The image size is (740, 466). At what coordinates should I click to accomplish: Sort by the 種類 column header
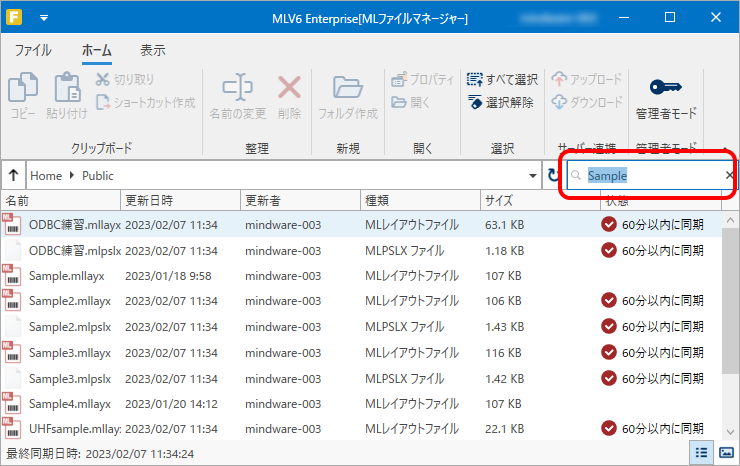tap(420, 201)
